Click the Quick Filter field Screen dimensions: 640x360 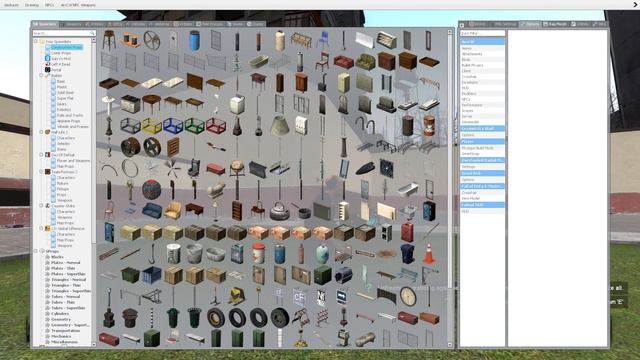pos(482,33)
